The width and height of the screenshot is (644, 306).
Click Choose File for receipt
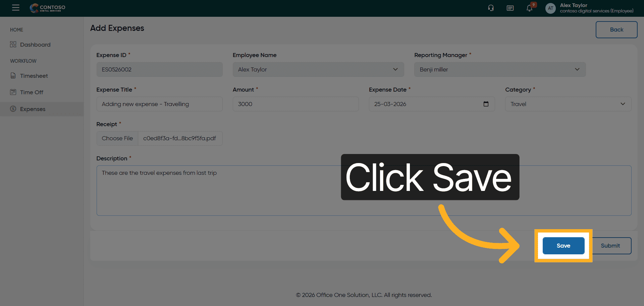pos(117,138)
